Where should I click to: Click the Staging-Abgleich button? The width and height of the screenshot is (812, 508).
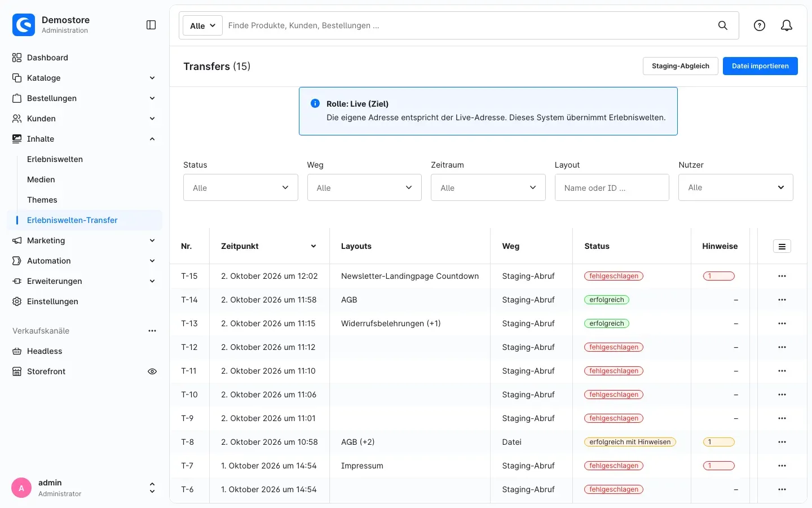point(681,66)
